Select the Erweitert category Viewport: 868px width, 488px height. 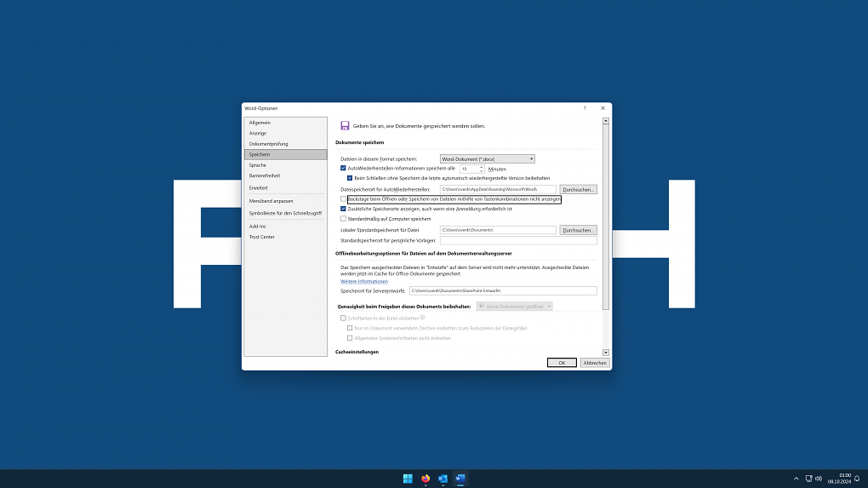pyautogui.click(x=286, y=187)
